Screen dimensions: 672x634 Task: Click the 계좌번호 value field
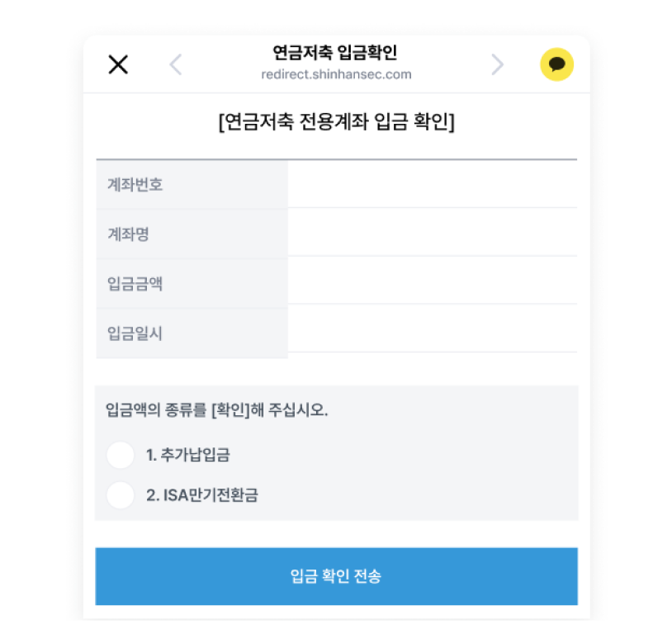pyautogui.click(x=432, y=184)
